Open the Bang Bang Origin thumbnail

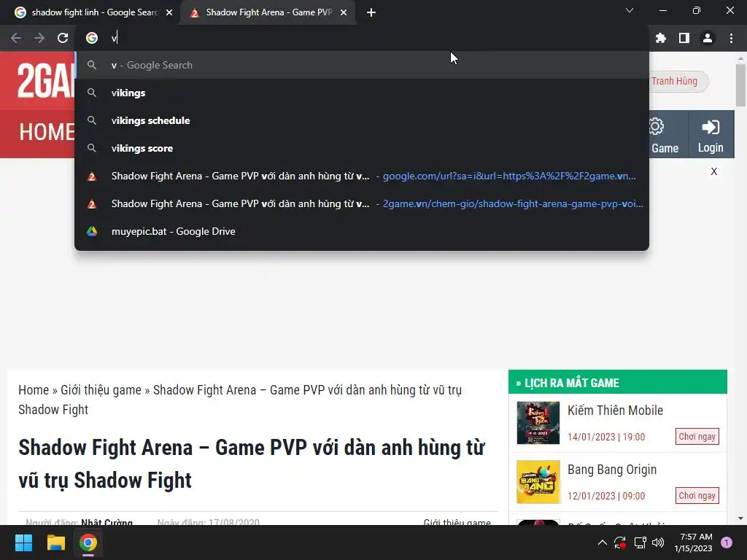538,481
